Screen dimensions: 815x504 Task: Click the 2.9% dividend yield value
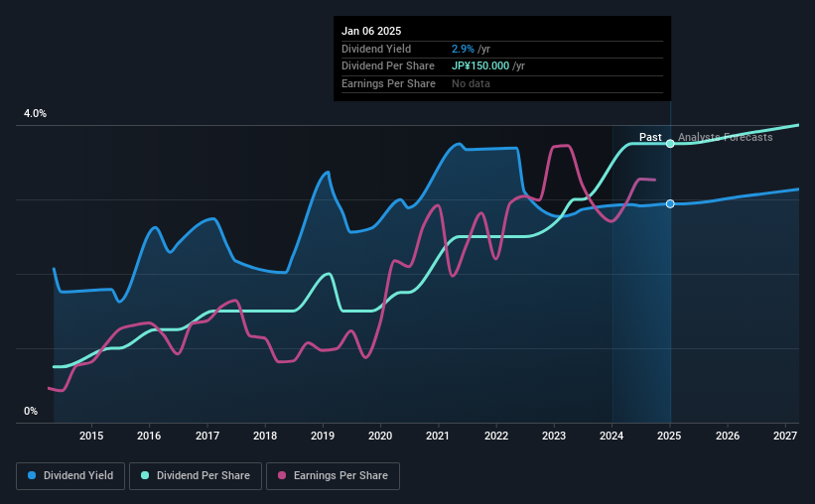point(463,49)
